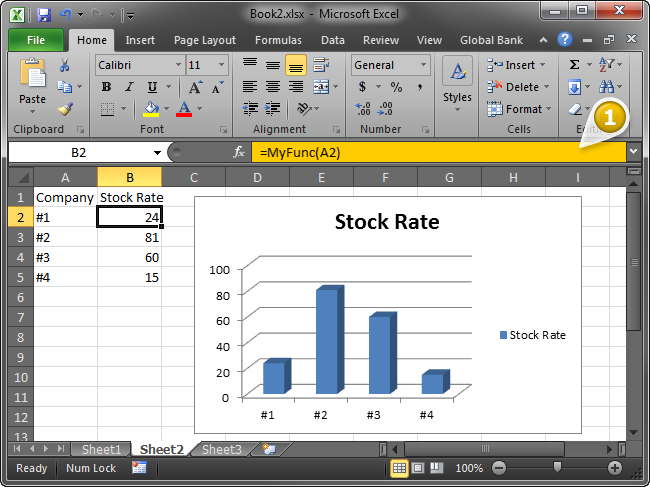This screenshot has width=650, height=487.
Task: Expand the Styles gallery dropdown
Action: tap(457, 109)
